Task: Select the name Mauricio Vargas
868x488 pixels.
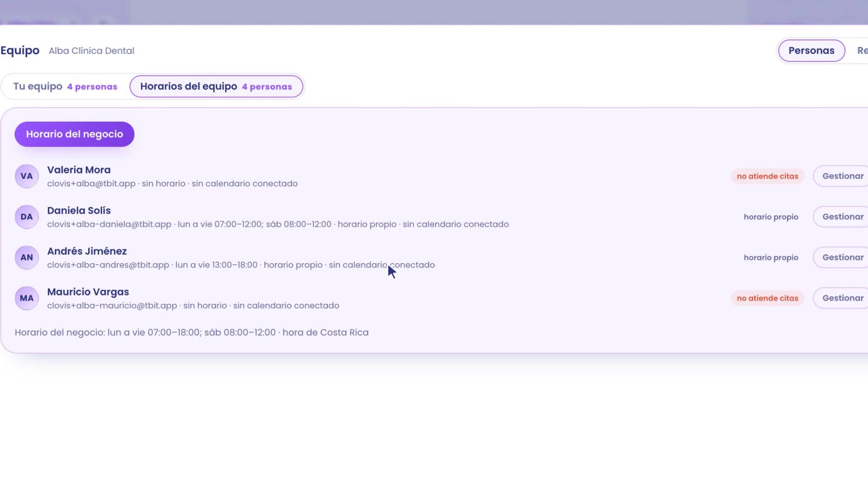Action: tap(88, 292)
